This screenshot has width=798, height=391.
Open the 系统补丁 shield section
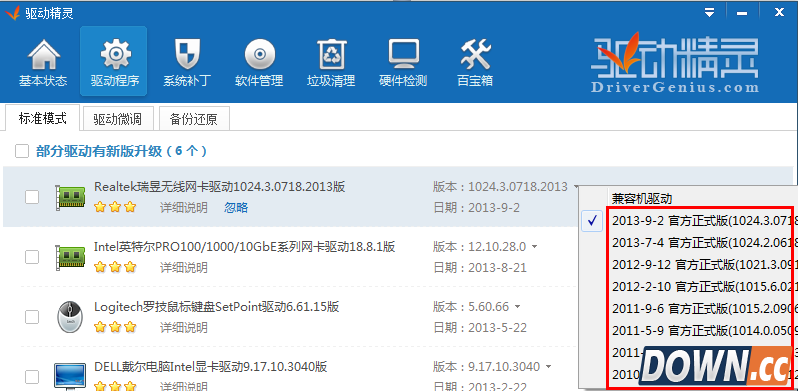point(187,62)
